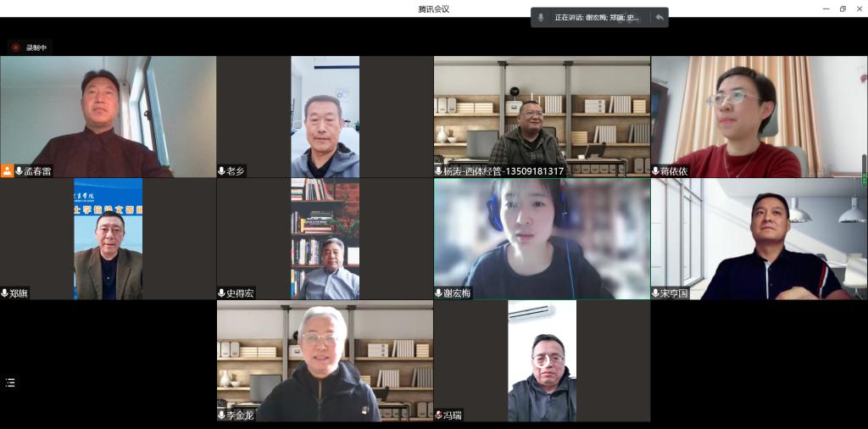The image size is (868, 429).
Task: Minimize the 腾讯会议 window
Action: point(826,8)
